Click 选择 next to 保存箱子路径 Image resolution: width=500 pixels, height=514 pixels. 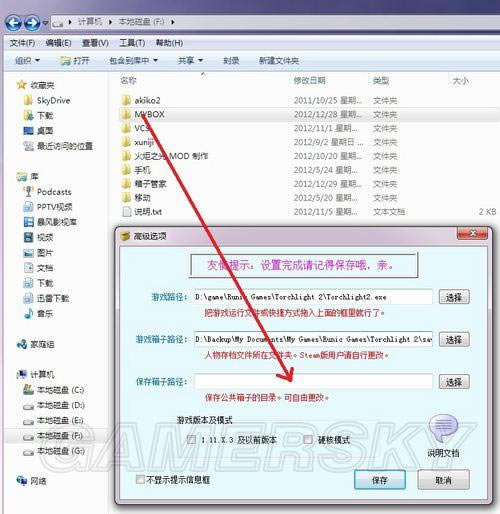(454, 382)
